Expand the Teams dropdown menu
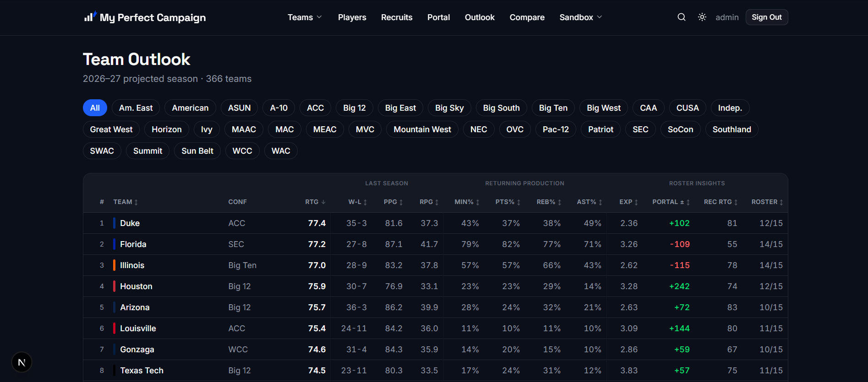Screen dimensions: 868x382 point(305,17)
